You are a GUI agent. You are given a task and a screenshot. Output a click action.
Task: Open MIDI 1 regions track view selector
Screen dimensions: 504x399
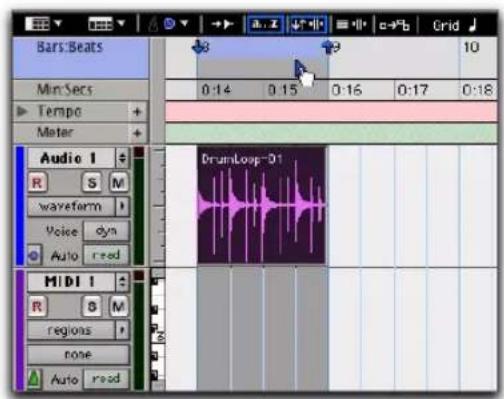click(x=71, y=330)
